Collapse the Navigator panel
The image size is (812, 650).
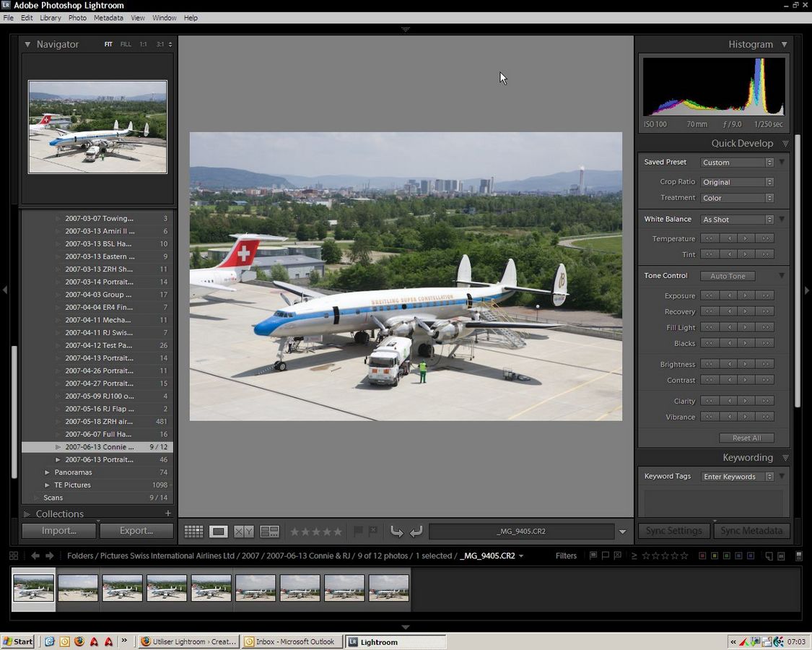click(x=27, y=45)
